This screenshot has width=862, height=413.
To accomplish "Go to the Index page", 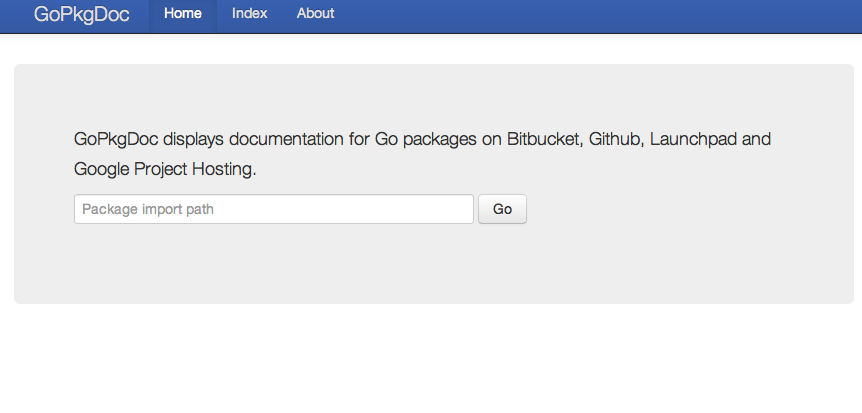I will tap(249, 14).
